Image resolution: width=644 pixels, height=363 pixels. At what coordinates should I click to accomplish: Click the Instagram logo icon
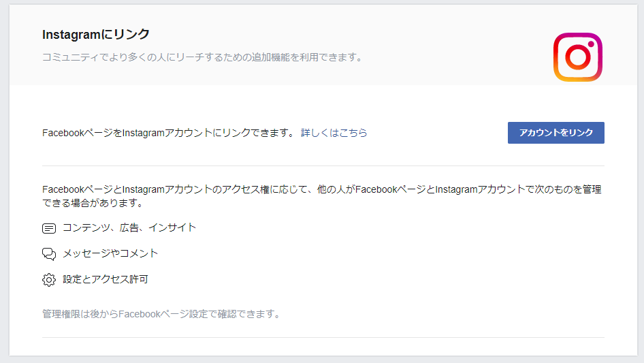tap(578, 57)
